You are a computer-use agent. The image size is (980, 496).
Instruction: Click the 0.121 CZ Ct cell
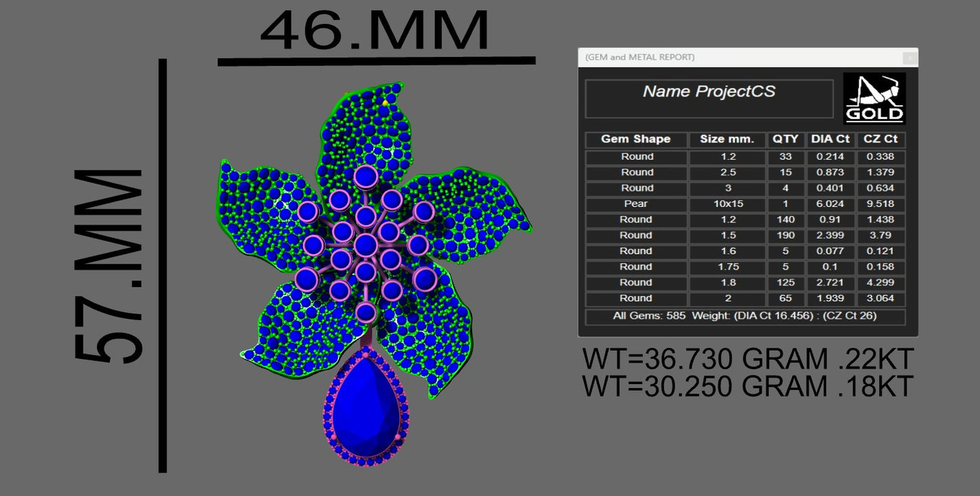click(881, 251)
